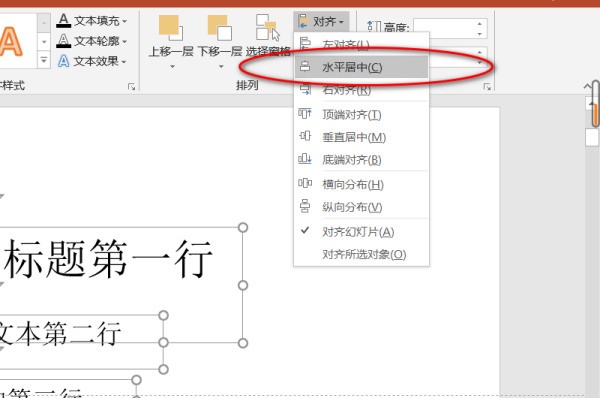Screen dimensions: 600x398
Task: Expand the WordArt styles gallery more arrow
Action: click(x=44, y=60)
